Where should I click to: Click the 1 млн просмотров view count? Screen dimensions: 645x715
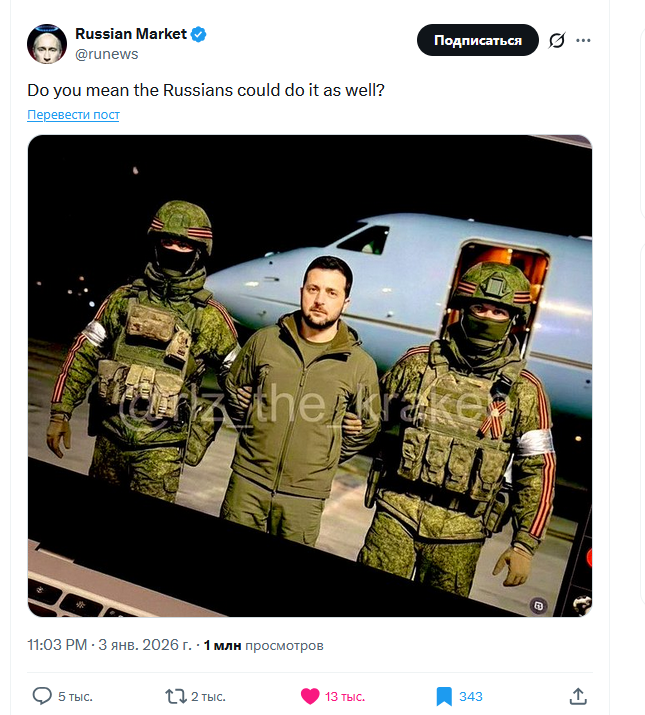(263, 645)
